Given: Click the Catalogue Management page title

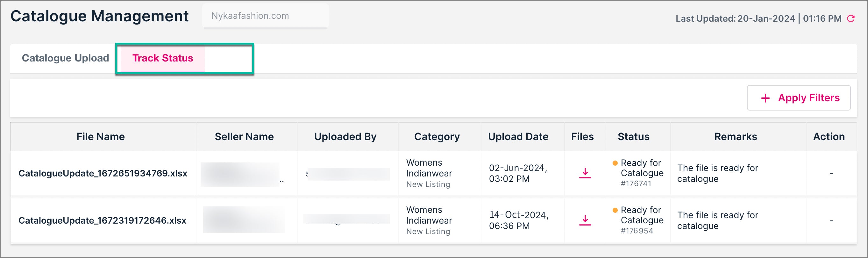Looking at the screenshot, I should [x=99, y=16].
